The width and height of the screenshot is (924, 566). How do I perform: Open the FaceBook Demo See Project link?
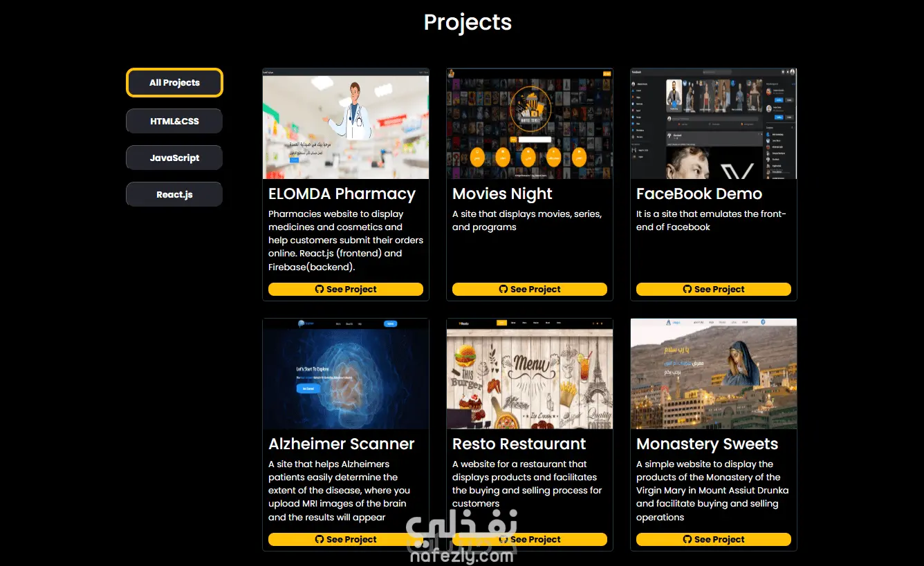[x=714, y=289]
